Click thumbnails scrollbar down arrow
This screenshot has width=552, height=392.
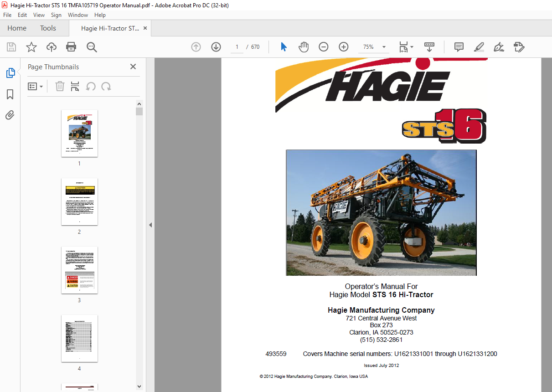[139, 387]
